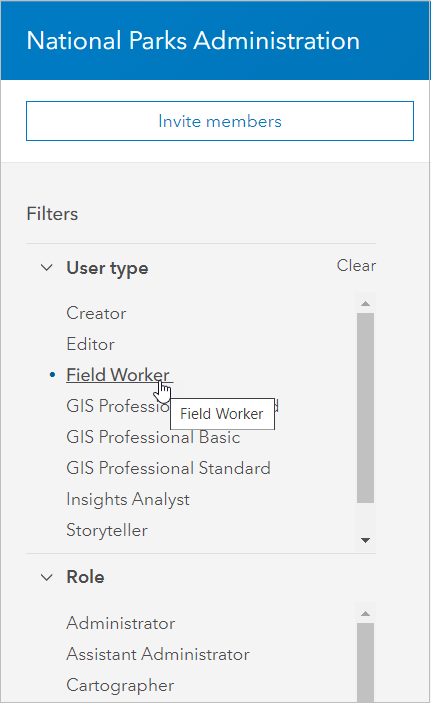Select GIS Professional Basic user type

153,437
